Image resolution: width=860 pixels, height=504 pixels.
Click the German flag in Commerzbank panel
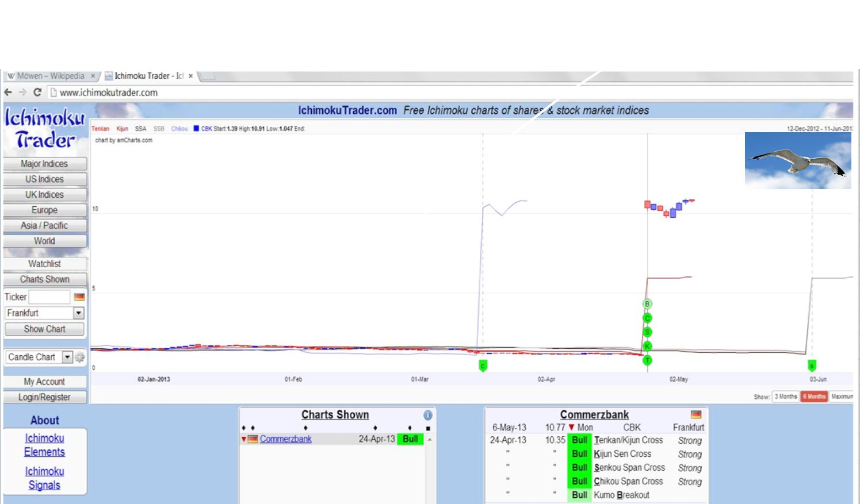696,414
